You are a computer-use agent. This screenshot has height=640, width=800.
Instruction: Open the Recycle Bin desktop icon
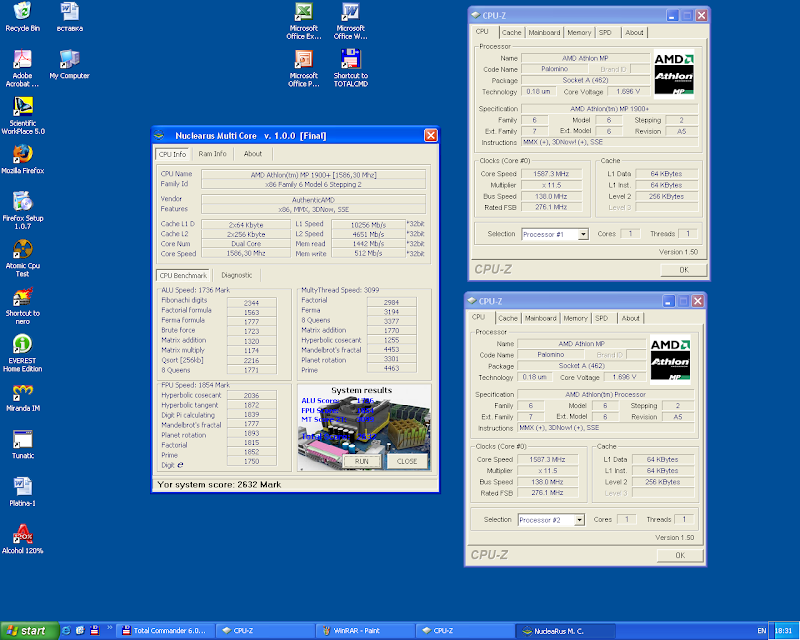pos(22,16)
